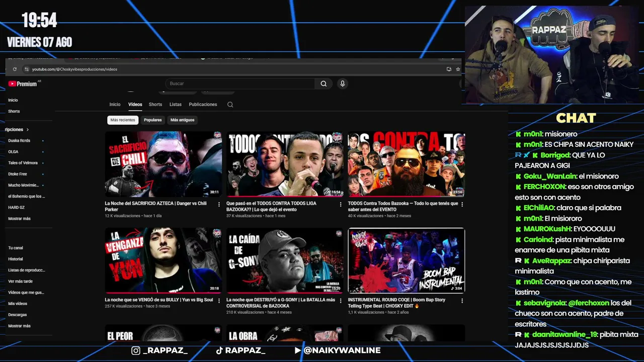Open the channel Listas tab

tap(176, 105)
